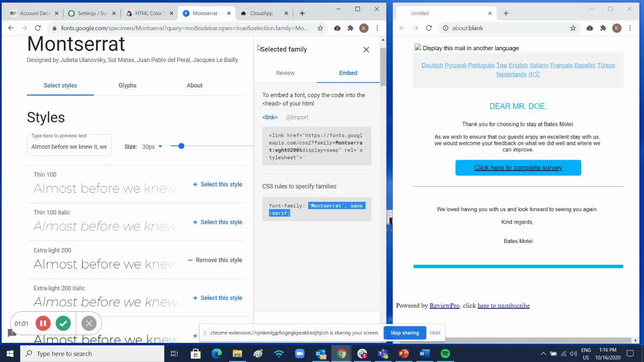Click the Windows taskbar search box

tap(92, 354)
